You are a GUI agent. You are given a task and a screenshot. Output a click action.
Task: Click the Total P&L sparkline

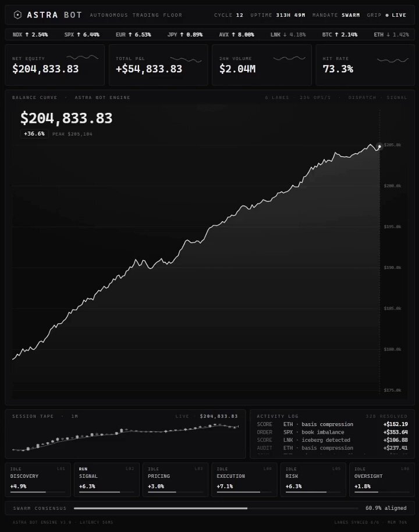click(186, 60)
